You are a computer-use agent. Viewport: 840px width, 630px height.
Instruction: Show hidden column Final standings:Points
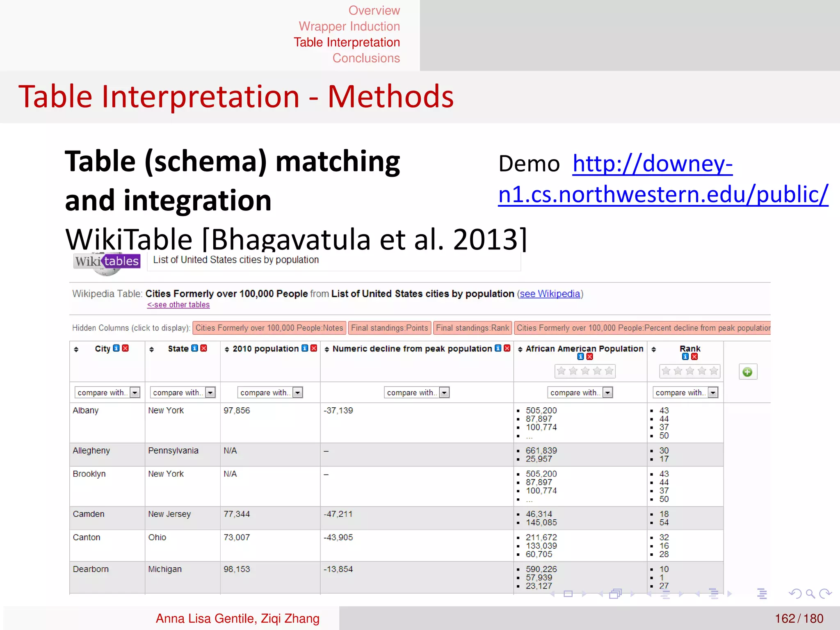(390, 328)
